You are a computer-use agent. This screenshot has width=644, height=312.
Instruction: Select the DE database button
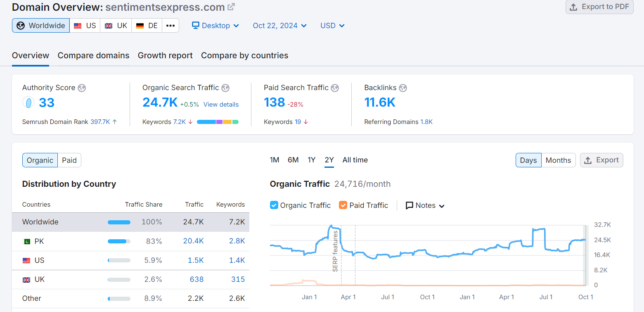(147, 25)
